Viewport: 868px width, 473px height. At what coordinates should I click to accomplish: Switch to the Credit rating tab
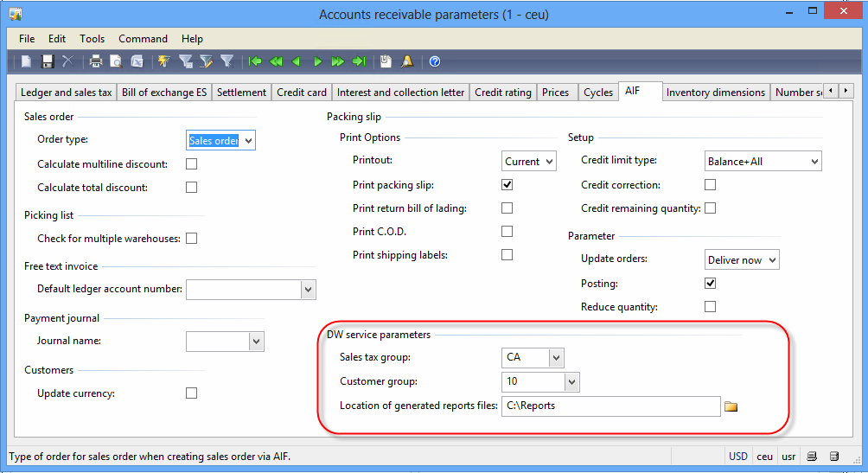click(502, 93)
